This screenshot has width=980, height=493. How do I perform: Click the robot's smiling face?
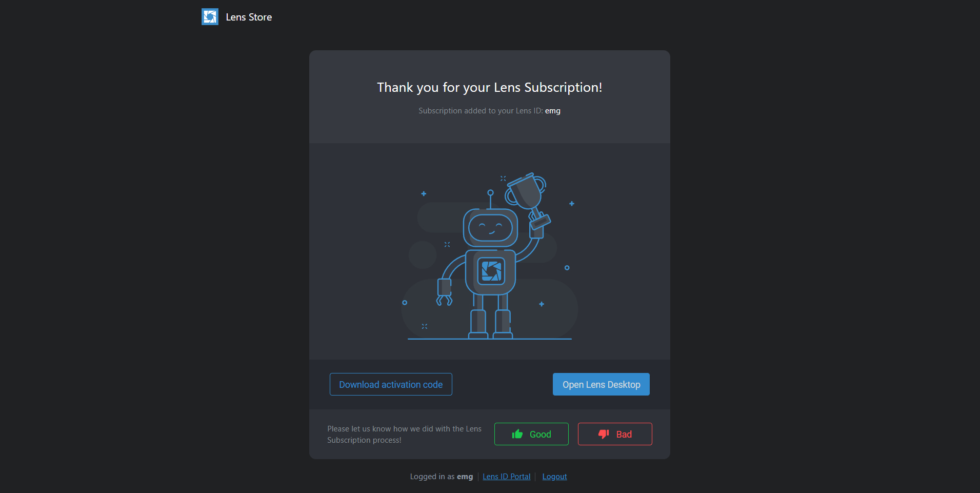click(x=490, y=228)
